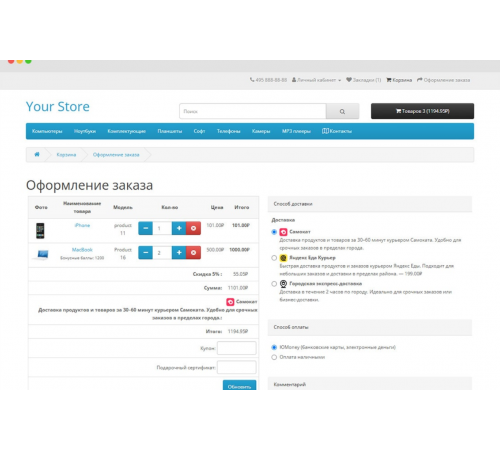Select the Оплата наличными radio button
Screen dimensions: 500x450
274,357
